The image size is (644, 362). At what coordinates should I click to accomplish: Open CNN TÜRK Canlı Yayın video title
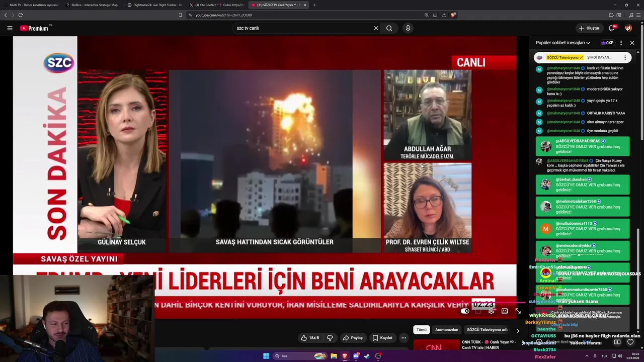tap(489, 344)
